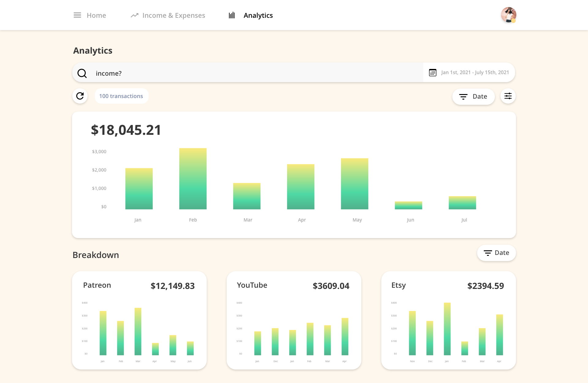Screen dimensions: 588x383
Task: Open the hamburger menu beside Home
Action: (77, 15)
